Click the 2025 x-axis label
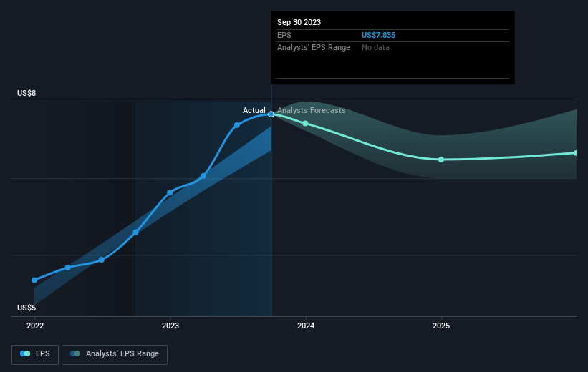Screen dimensions: 588x372 coord(441,326)
